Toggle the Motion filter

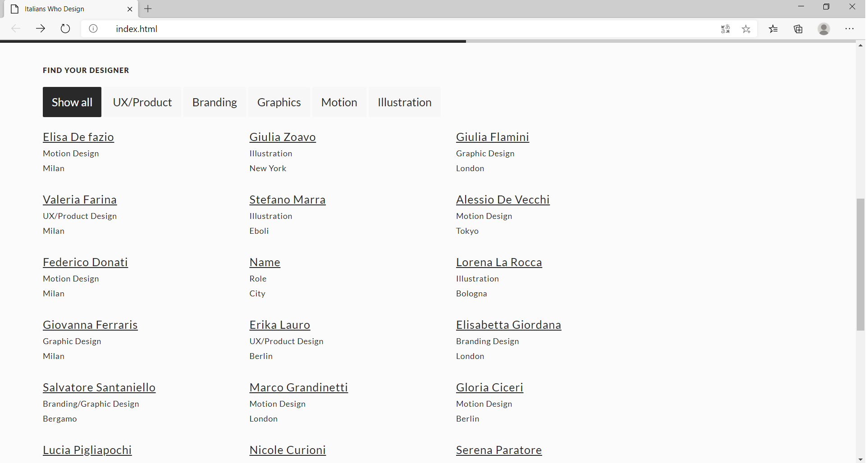click(x=339, y=102)
